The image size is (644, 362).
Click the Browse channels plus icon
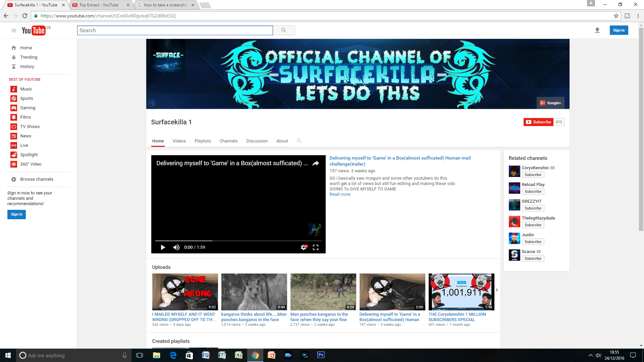click(14, 179)
